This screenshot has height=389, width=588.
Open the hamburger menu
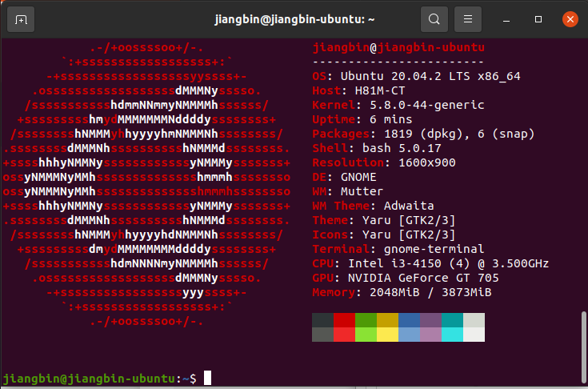click(468, 19)
